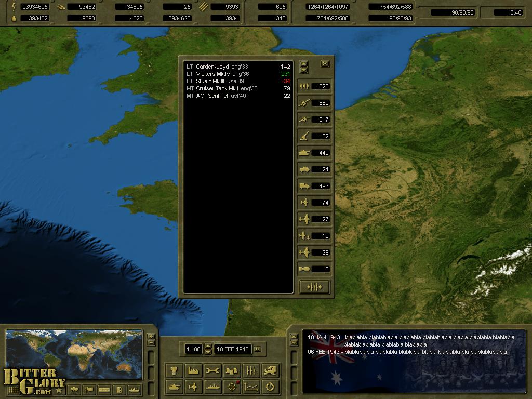Zoom in the minimap with plus
This screenshot has height=399, width=532.
click(151, 337)
